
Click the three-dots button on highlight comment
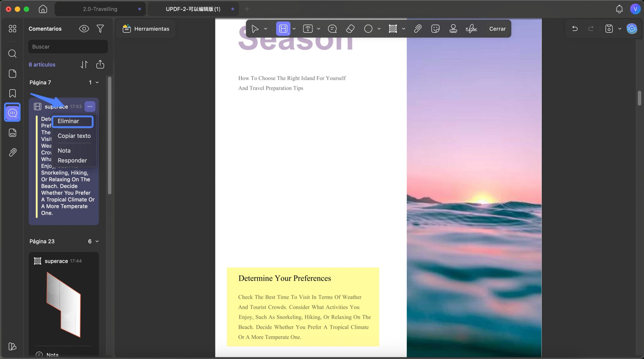(90, 107)
